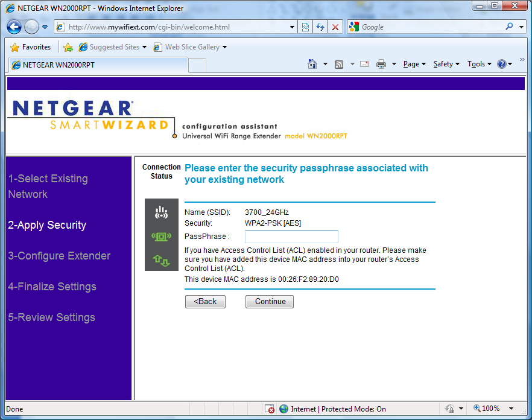Viewport: 532px width, 420px height.
Task: Select the green laptop broadcast status icon
Action: click(x=161, y=236)
